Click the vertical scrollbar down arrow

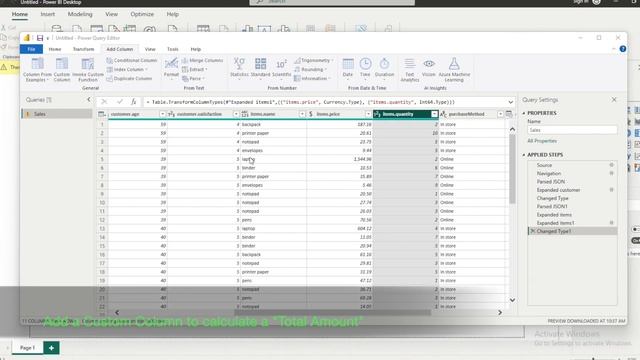512,300
